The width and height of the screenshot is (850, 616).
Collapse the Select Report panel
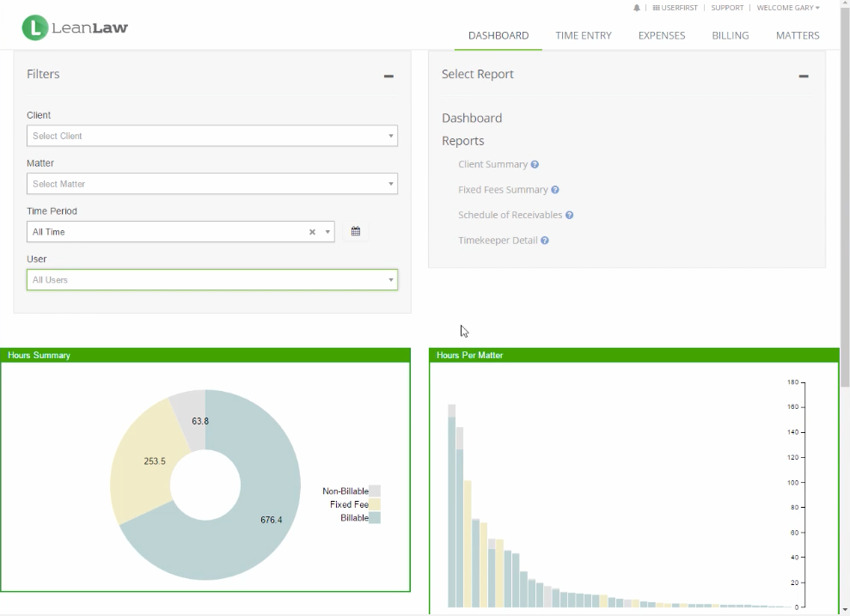tap(804, 76)
